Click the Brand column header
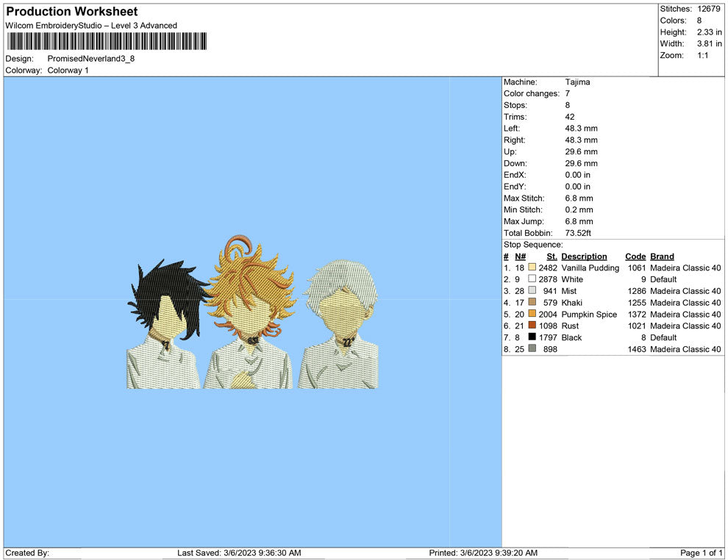 pos(662,256)
